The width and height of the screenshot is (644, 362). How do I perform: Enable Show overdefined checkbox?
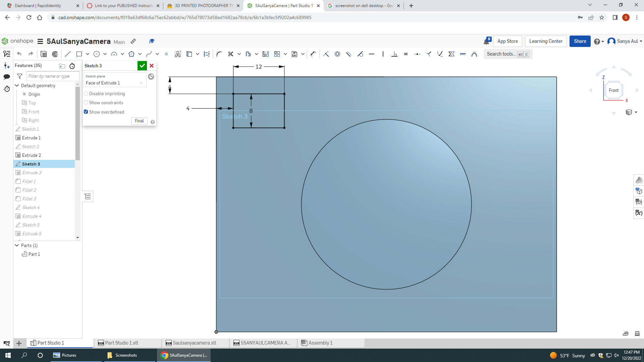click(86, 111)
